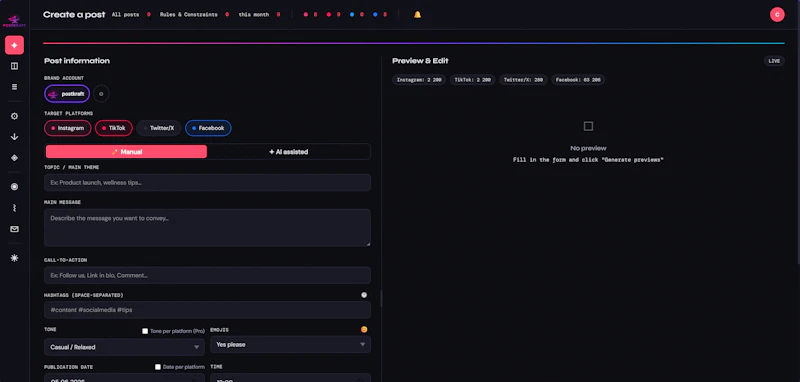Screen dimensions: 800x382
Task: Open the Tone dropdown Casual / Relaxed
Action: pos(124,347)
